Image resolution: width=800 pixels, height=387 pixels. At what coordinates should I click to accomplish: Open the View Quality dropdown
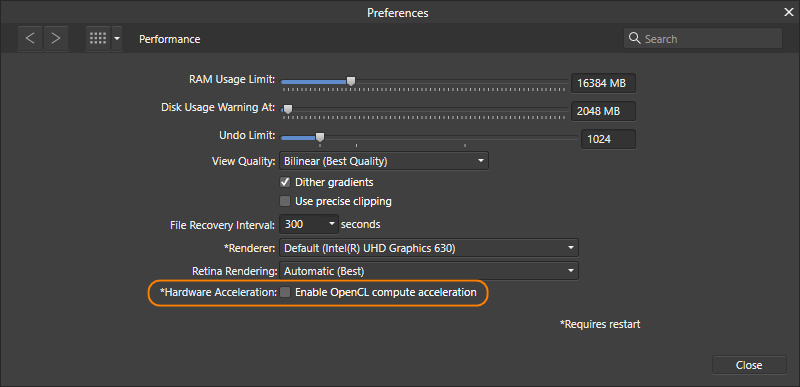coord(384,161)
